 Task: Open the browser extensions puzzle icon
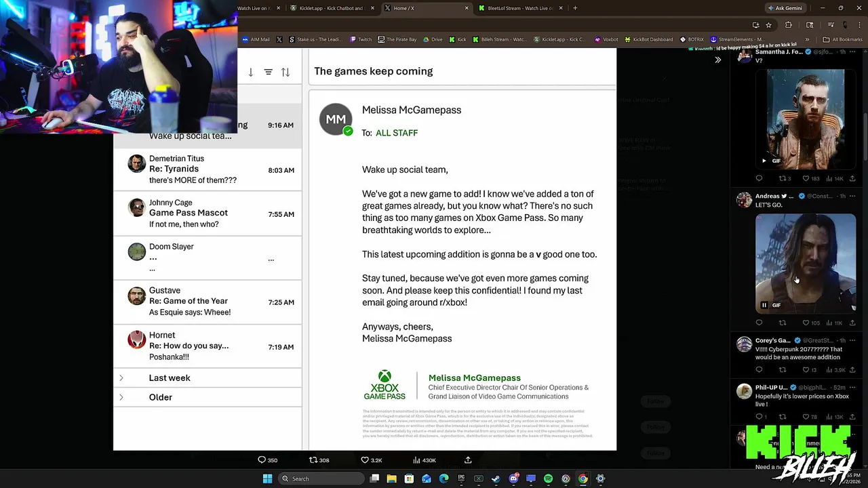tap(788, 25)
